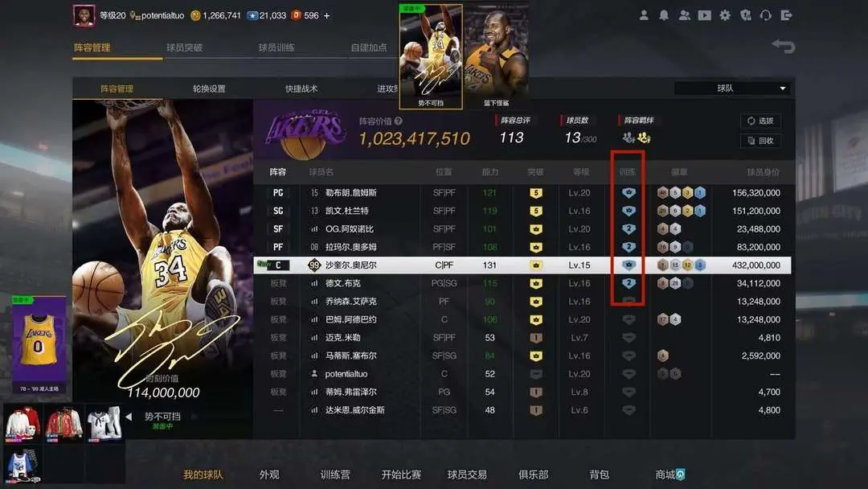This screenshot has width=868, height=489.
Task: Select the purple Lakers jersey thumbnail
Action: point(39,344)
